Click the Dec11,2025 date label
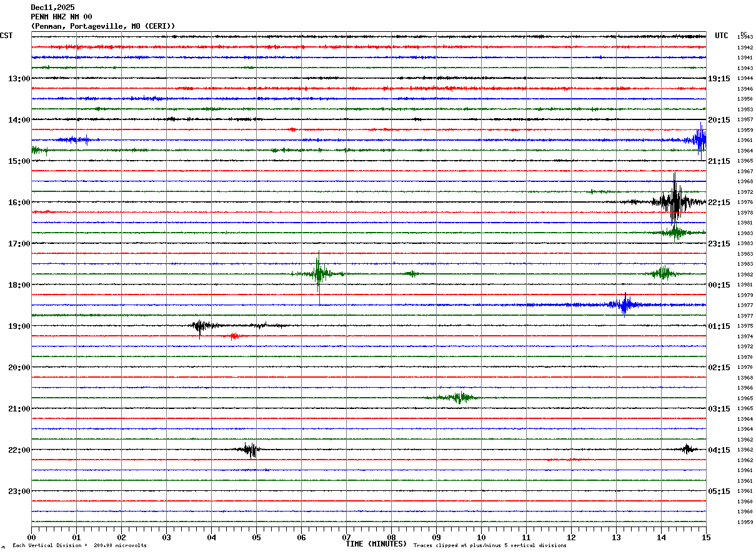Screen dimensions: 756x554 point(52,8)
